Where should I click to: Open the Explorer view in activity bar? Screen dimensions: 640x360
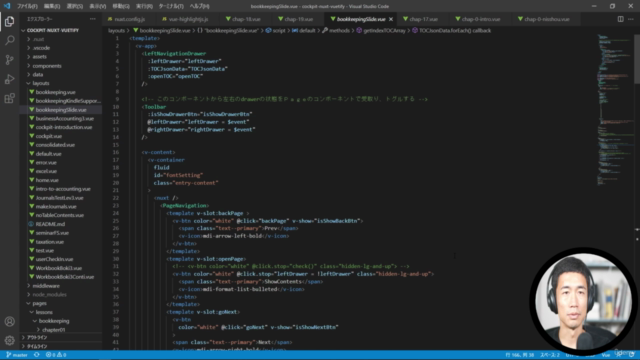[9, 21]
